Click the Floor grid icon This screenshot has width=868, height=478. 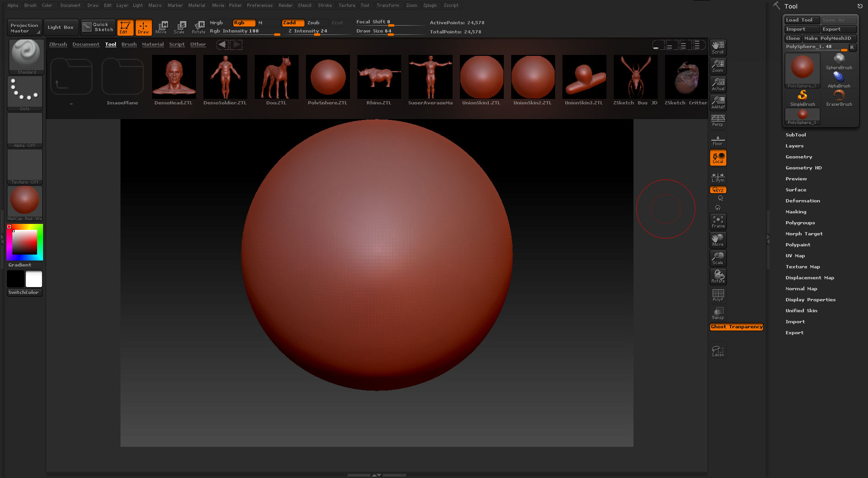pyautogui.click(x=718, y=140)
